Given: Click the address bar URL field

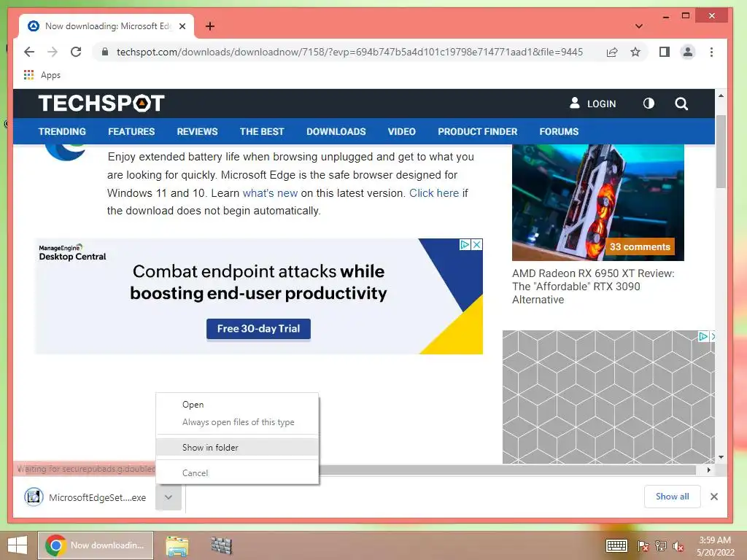Looking at the screenshot, I should 349,52.
